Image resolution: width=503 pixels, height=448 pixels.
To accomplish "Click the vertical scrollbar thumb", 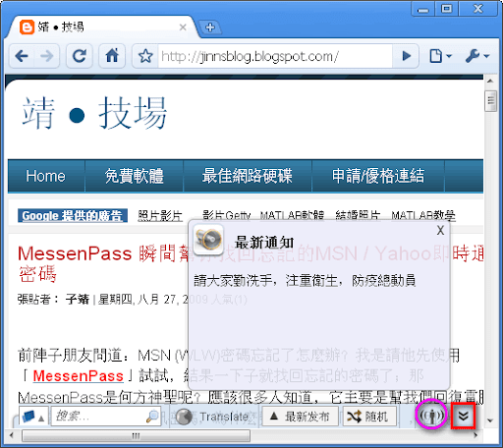I will point(490,101).
